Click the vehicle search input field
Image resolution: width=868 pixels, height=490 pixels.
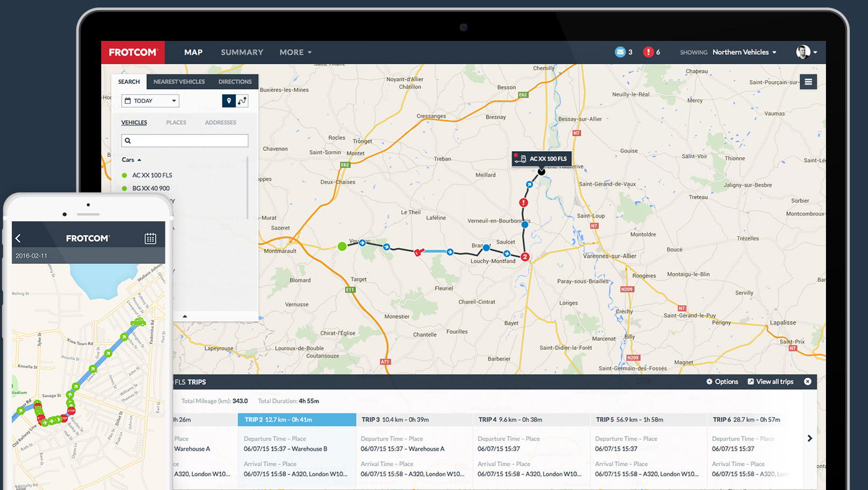185,141
